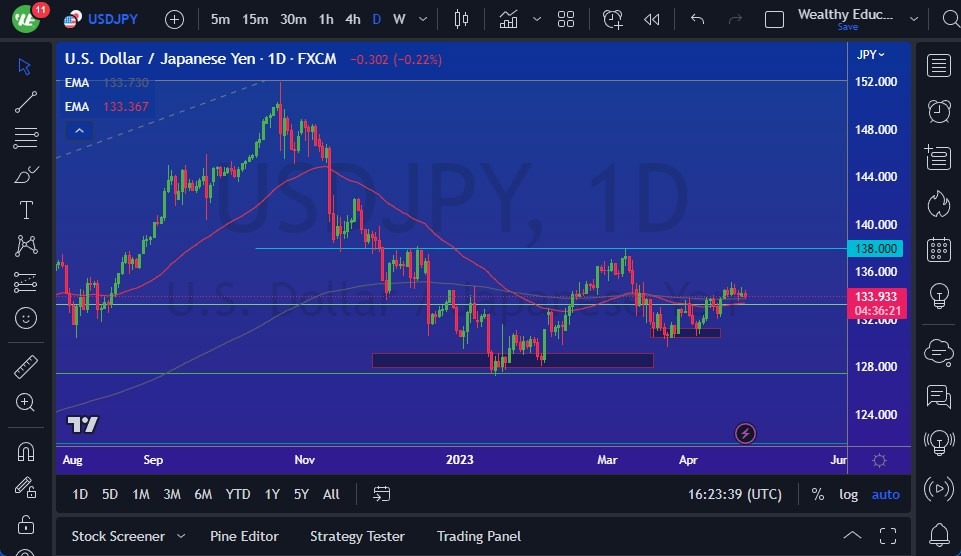This screenshot has height=556, width=961.
Task: Pick the measure ruler tool
Action: [x=26, y=367]
